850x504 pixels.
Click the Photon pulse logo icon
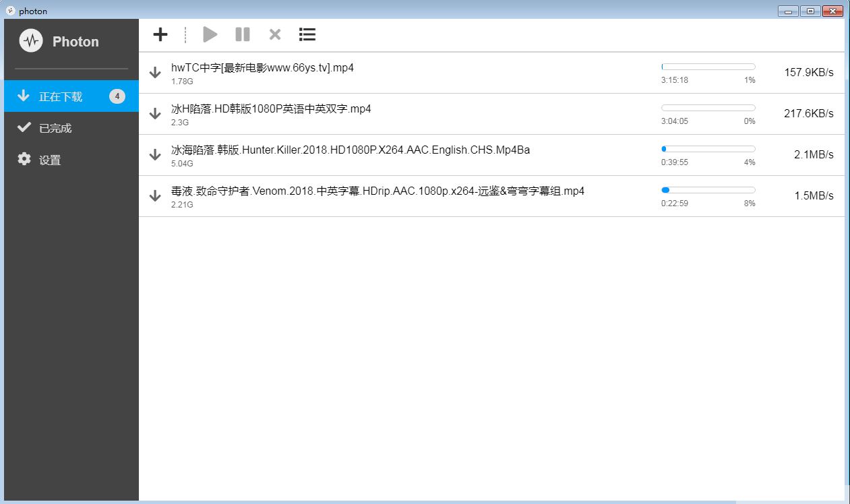coord(31,41)
